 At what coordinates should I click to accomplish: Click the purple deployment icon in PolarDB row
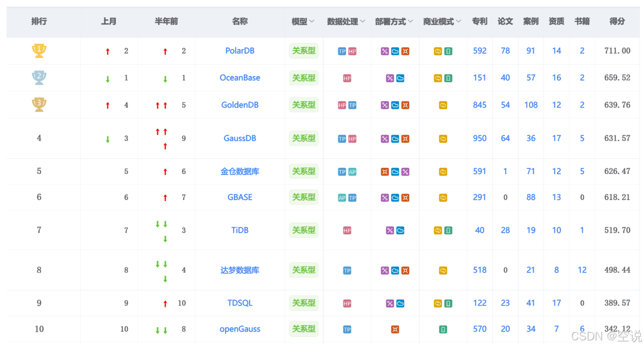coord(385,51)
